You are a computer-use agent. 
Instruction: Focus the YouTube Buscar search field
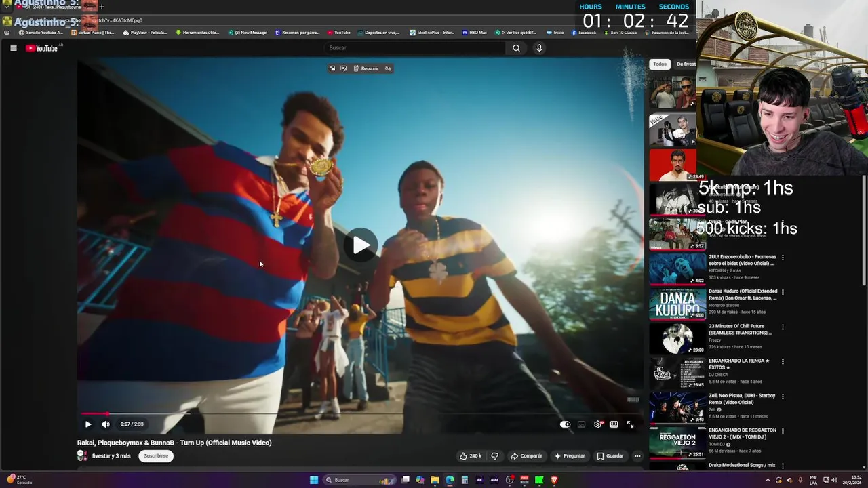[x=415, y=48]
